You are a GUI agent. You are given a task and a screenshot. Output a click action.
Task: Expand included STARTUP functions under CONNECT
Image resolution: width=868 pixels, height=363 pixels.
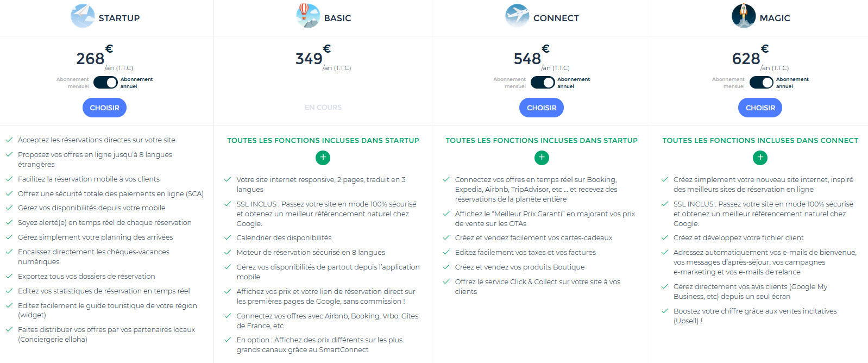point(542,158)
